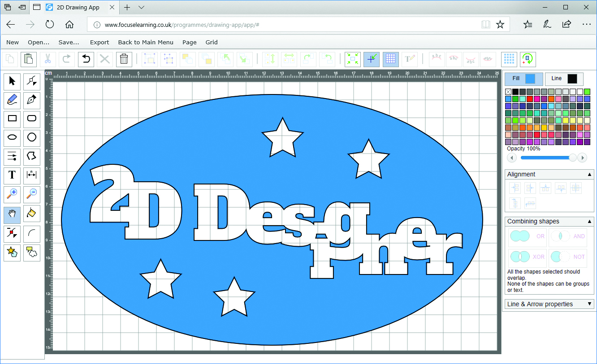The width and height of the screenshot is (597, 364).
Task: Select the Text tool
Action: coord(12,176)
